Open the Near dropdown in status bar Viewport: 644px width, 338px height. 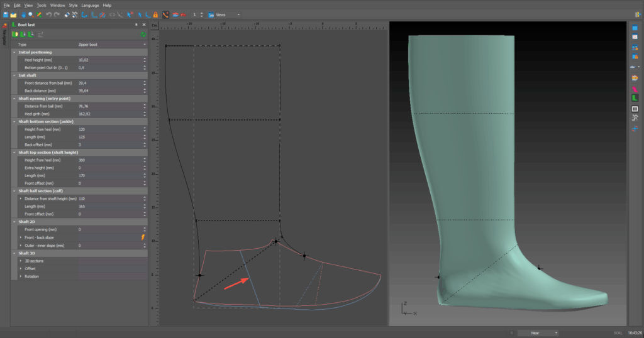(538, 332)
